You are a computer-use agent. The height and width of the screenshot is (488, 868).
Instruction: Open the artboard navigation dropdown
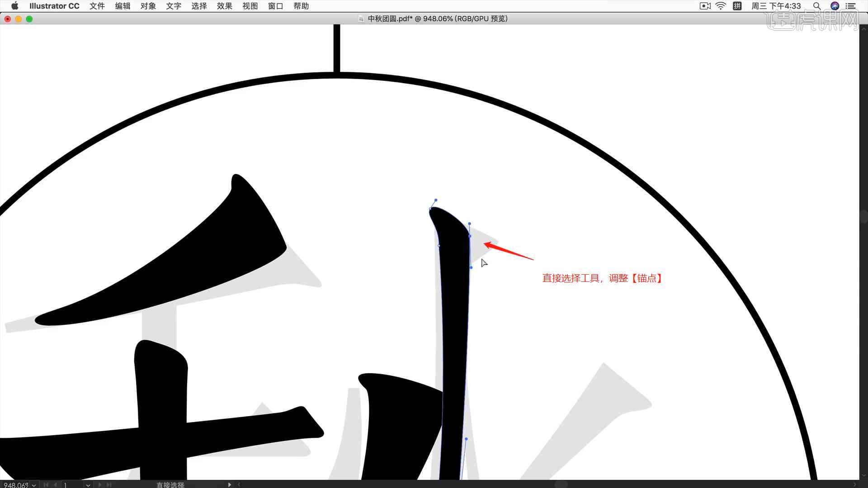point(88,485)
